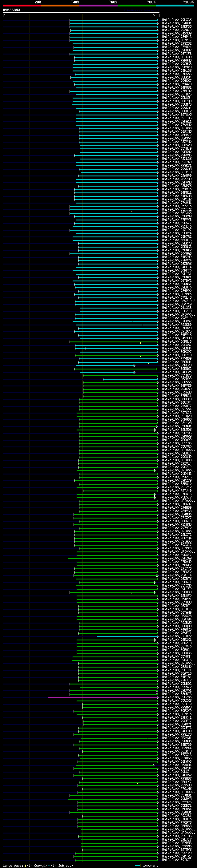
Task: Click short cyan bar of UniRef100_B4FEV5
Action: (x=107, y=372)
